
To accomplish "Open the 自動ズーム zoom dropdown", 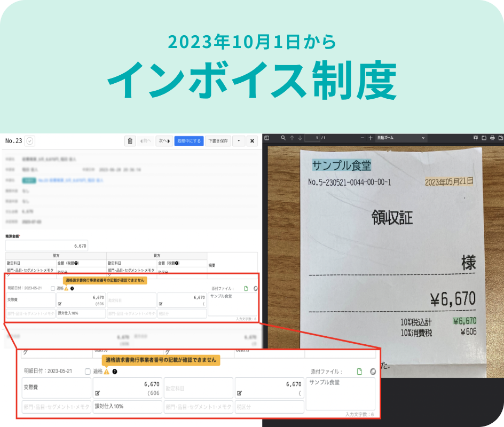I will (400, 138).
